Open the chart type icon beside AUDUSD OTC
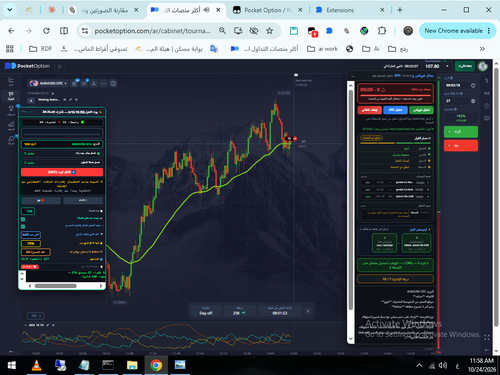500x375 pixels. coord(74,83)
